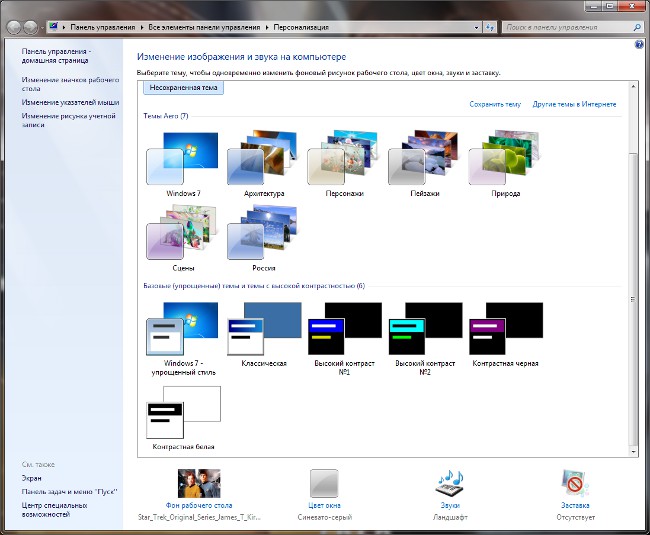The image size is (650, 535).
Task: Click Сохранить тему link
Action: (x=495, y=104)
